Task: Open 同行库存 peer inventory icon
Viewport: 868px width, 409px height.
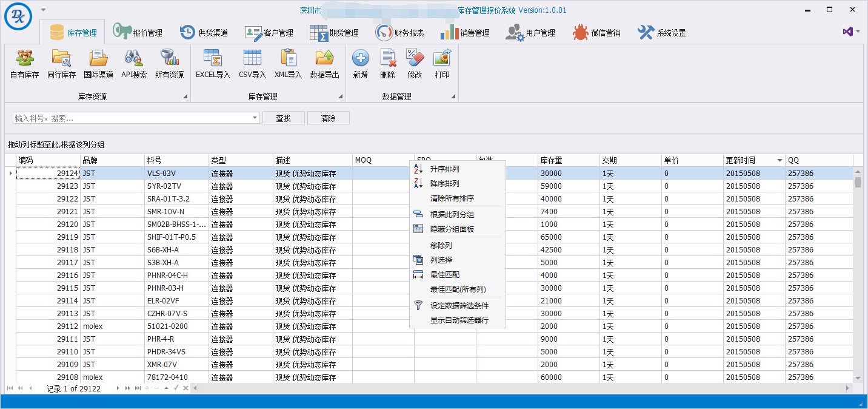Action: (x=61, y=59)
